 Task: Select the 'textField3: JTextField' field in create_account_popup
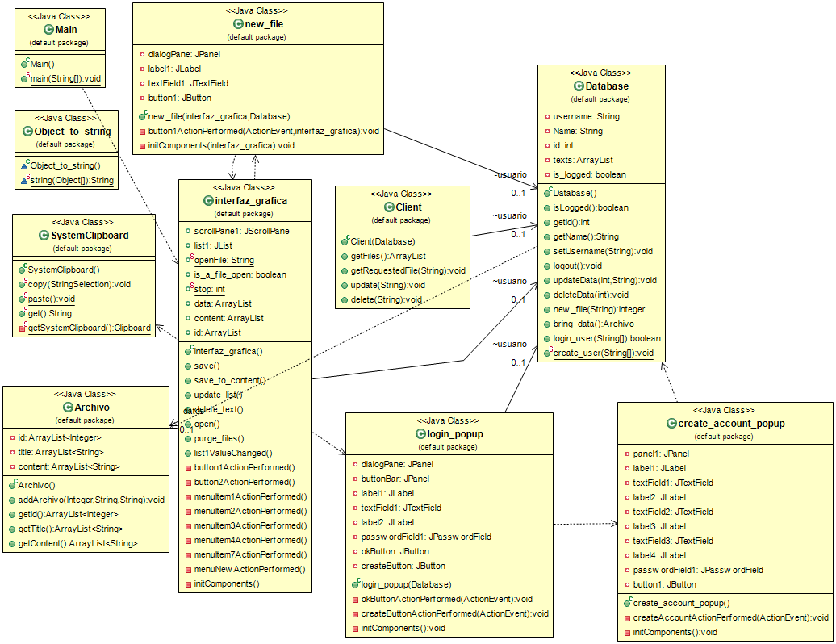(x=673, y=542)
